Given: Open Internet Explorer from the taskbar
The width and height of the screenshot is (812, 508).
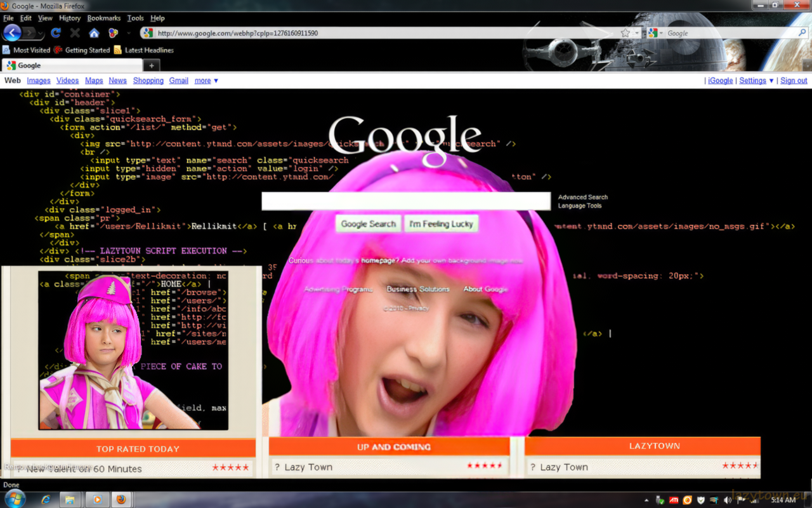Looking at the screenshot, I should 46,500.
